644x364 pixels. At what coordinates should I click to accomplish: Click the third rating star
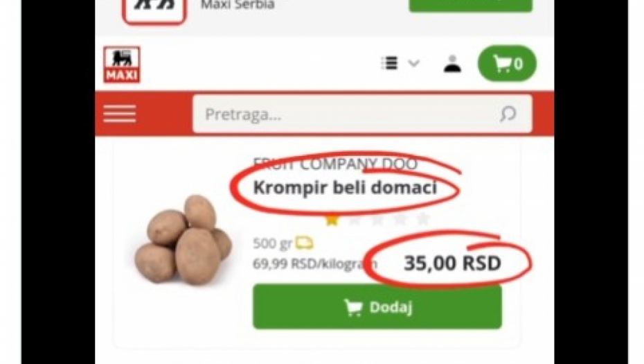(377, 220)
